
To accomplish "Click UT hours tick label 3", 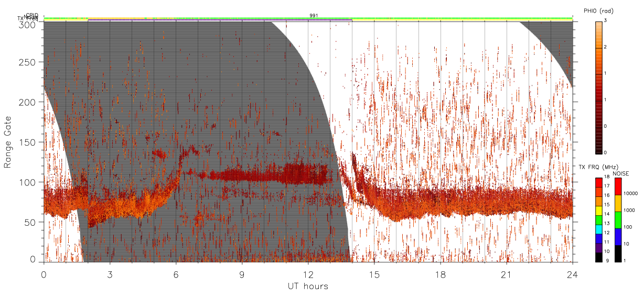I will tap(110, 274).
